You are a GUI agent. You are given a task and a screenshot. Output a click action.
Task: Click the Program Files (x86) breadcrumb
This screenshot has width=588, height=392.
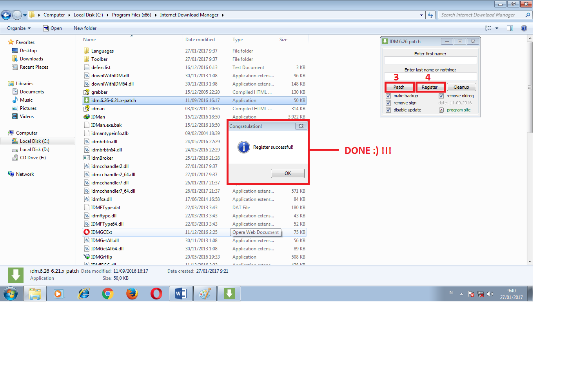132,15
